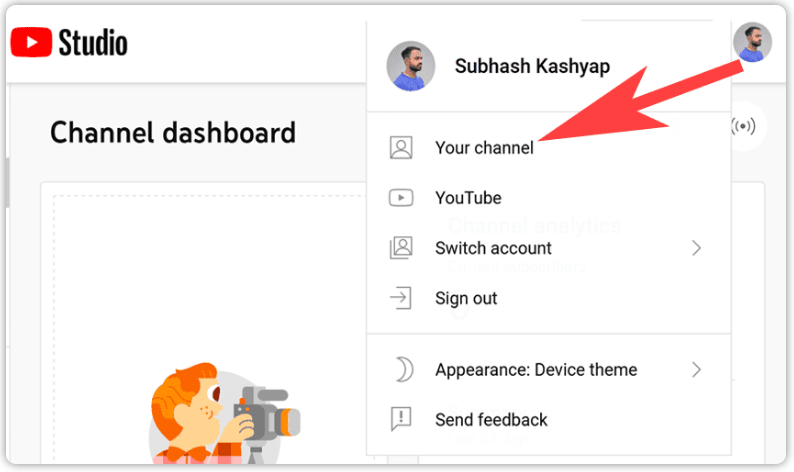
Task: Expand Switch account submenu chevron
Action: (697, 248)
